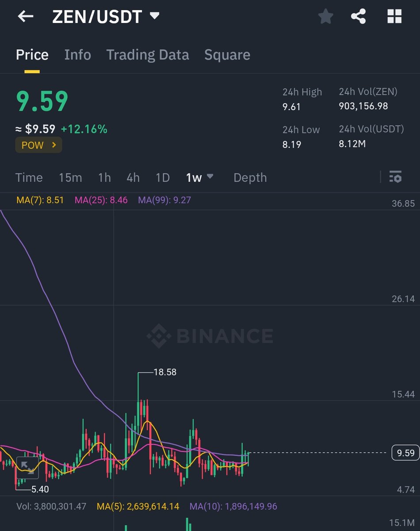Tap the 18.58 high marker on chart

point(165,372)
